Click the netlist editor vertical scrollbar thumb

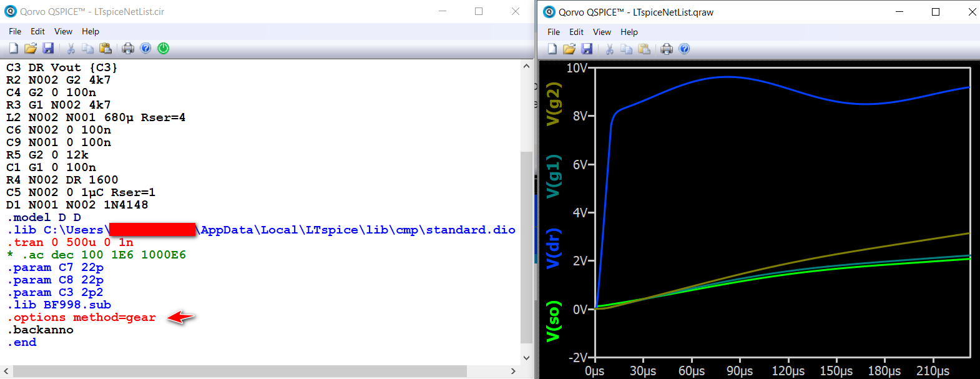point(526,247)
